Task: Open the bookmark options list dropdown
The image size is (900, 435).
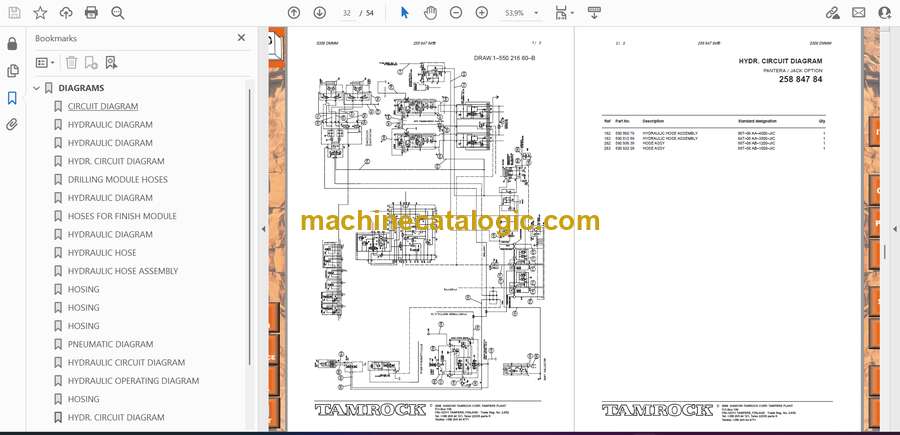Action: click(45, 63)
